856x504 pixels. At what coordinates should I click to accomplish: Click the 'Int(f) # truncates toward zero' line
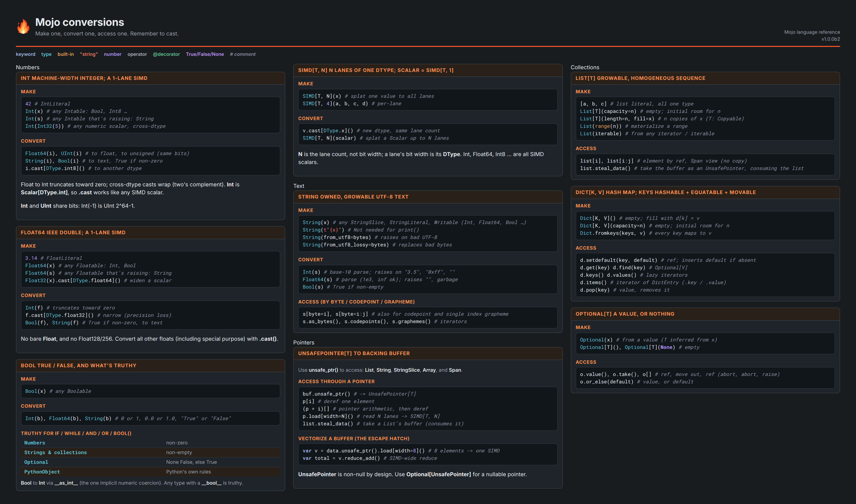70,308
